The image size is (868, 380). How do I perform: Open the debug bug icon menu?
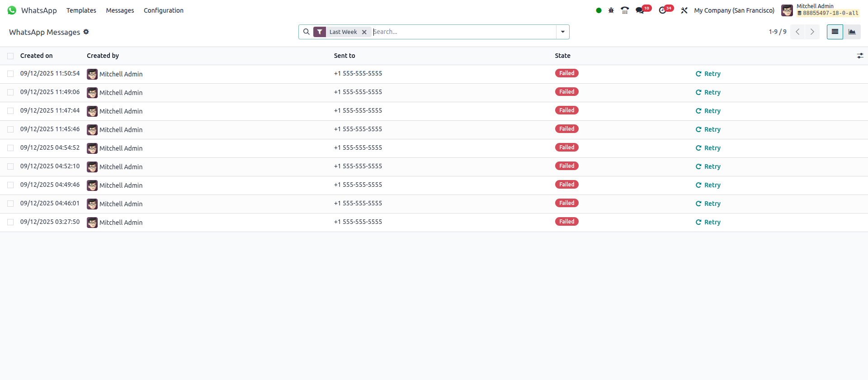pos(611,10)
